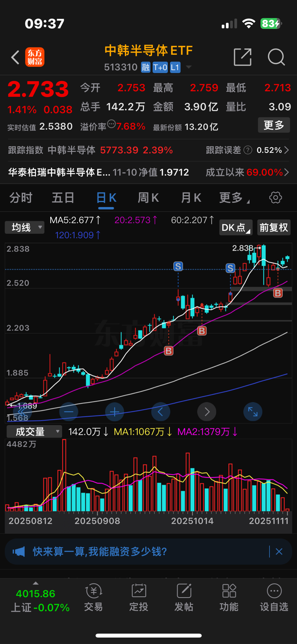This screenshot has width=297, height=644.
Task: Open the 成交量 sub-indicator dropdown
Action: coord(34,431)
